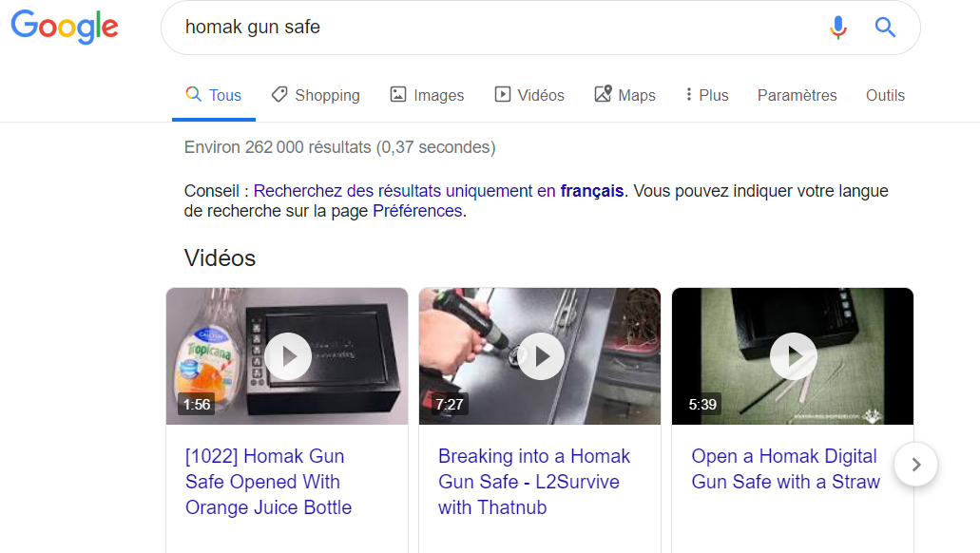The height and width of the screenshot is (553, 980).
Task: Open 'Open a Homak Digital Gun Safe' title
Action: click(785, 469)
